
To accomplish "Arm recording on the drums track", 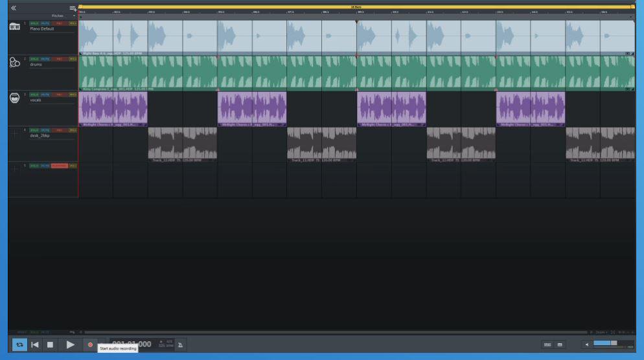I will point(59,59).
